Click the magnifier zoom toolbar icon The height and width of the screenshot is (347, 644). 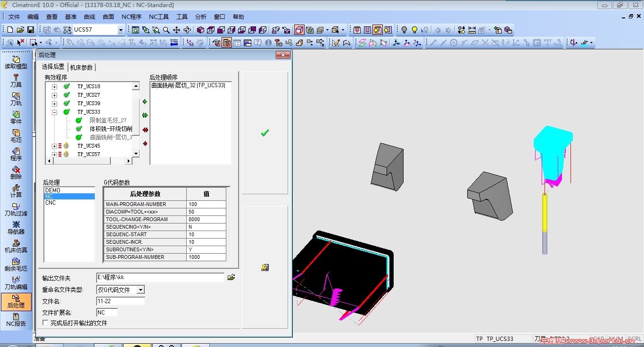point(166,30)
